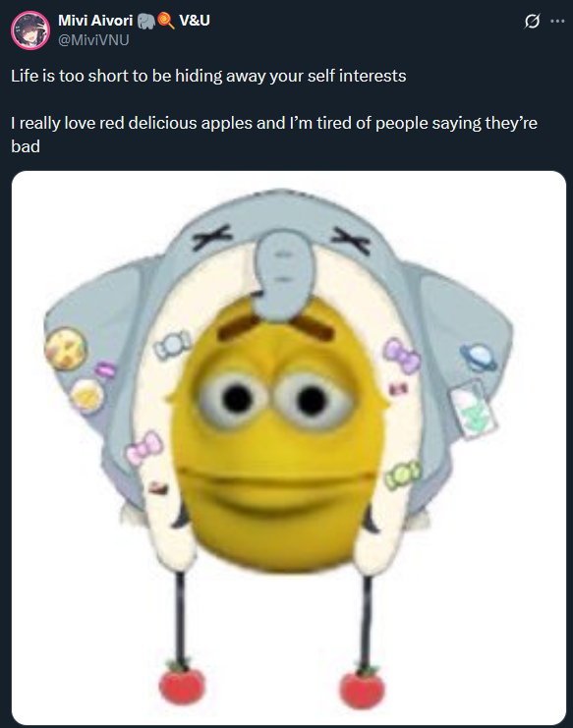Screen dimensions: 573x728
Task: Click Mivi Aivori's profile avatar
Action: 30,30
